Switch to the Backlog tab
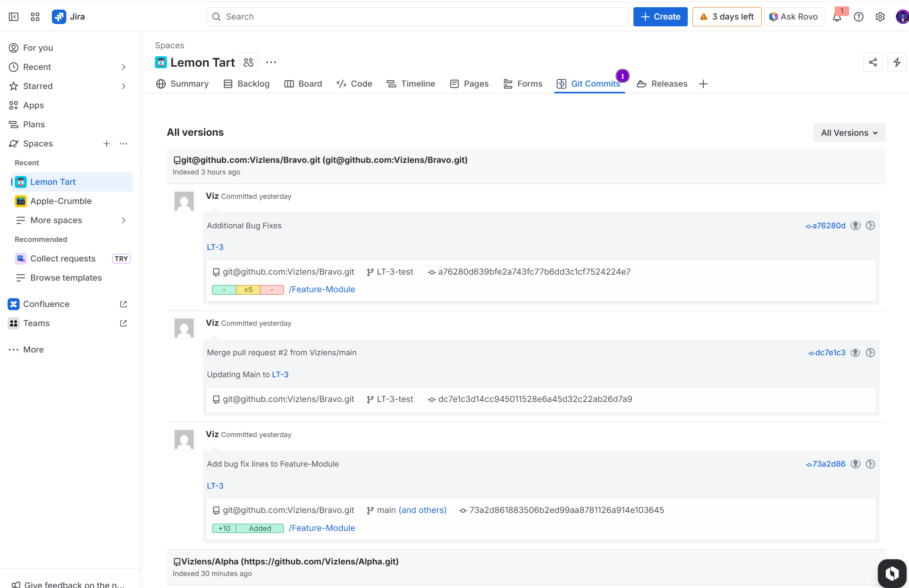 coord(247,84)
